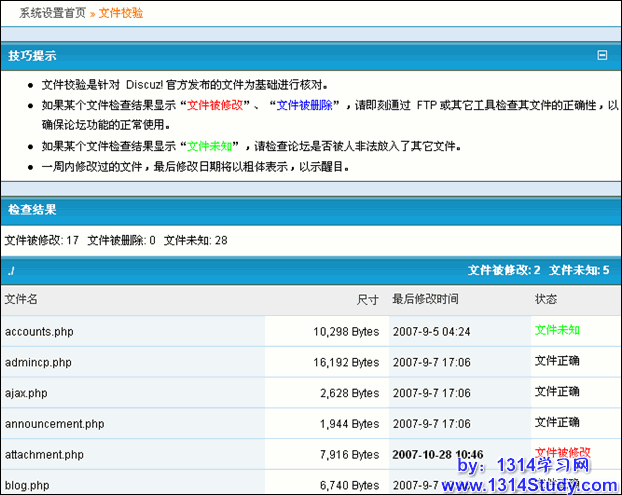Click the 10,298 Bytes size cell
Image resolution: width=622 pixels, height=495 pixels.
pyautogui.click(x=346, y=331)
